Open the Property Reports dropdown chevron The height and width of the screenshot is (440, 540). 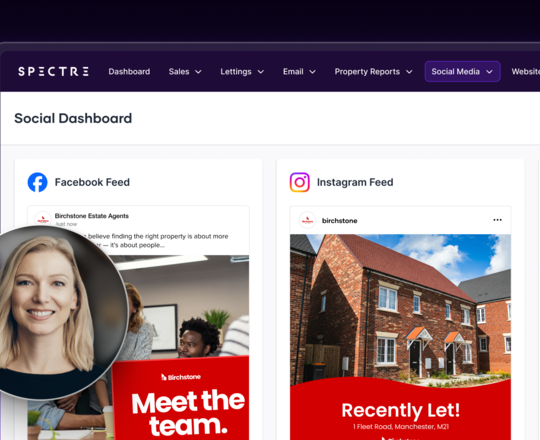[409, 72]
